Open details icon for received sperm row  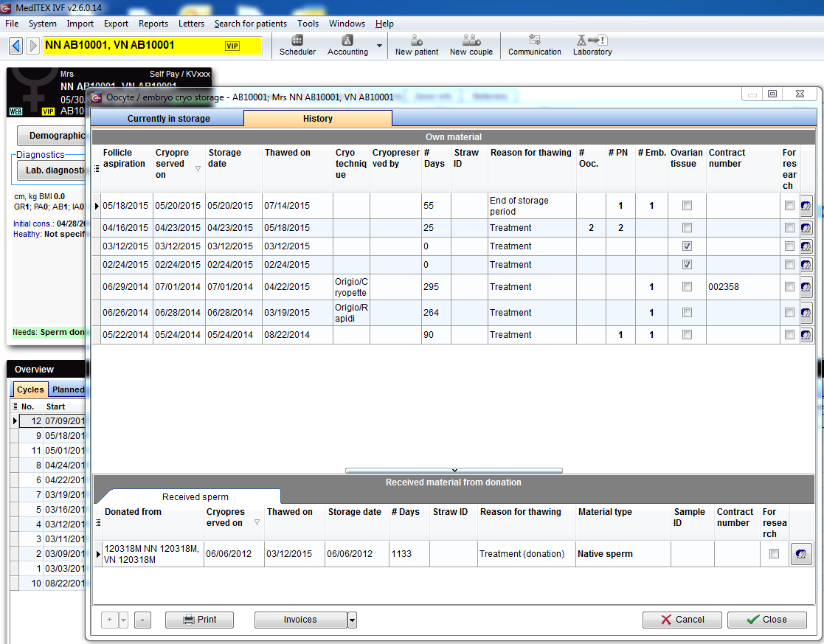(x=801, y=554)
